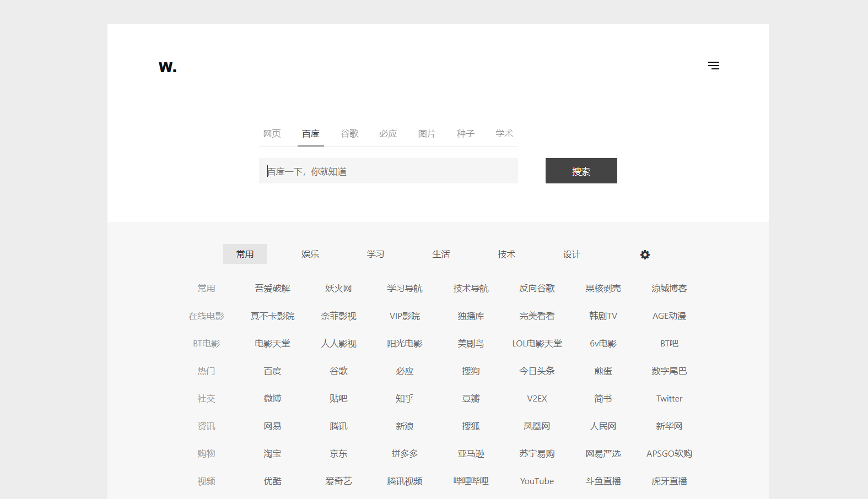The width and height of the screenshot is (868, 499).
Task: Open the V2EX link
Action: 537,399
